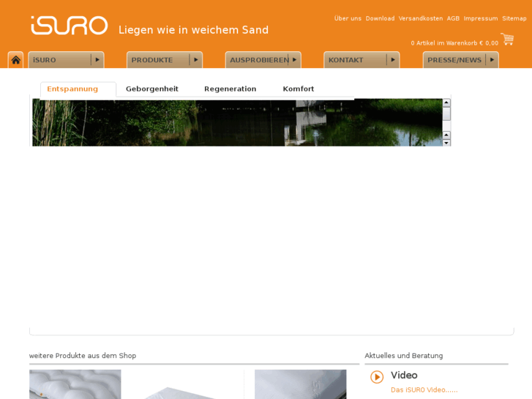Click 'weitere Produkte aus dem Shop' heading
The image size is (532, 399).
[x=83, y=356]
